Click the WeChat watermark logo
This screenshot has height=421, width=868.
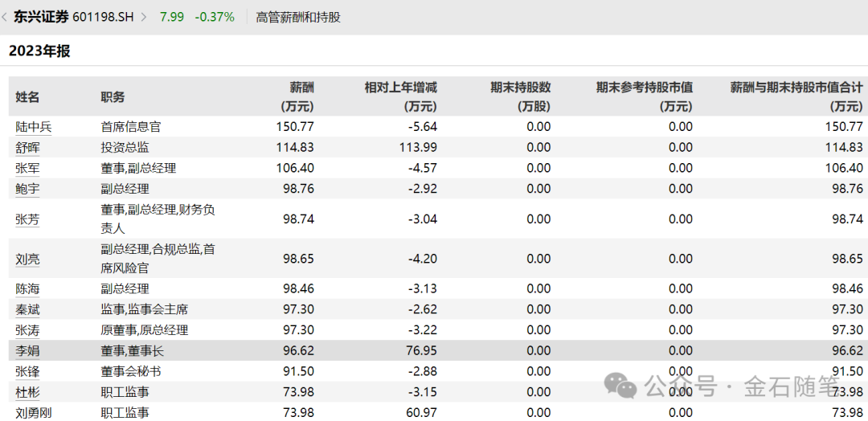[x=623, y=386]
